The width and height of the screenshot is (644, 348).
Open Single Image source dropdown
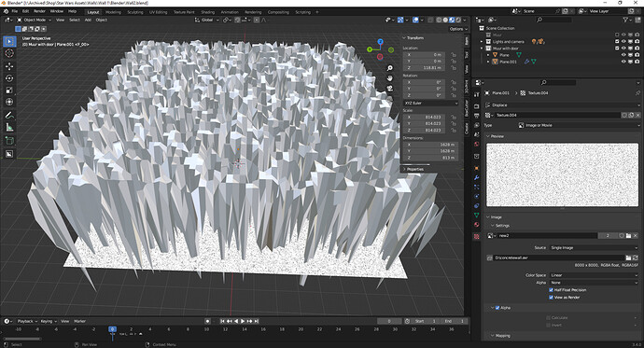pos(594,248)
